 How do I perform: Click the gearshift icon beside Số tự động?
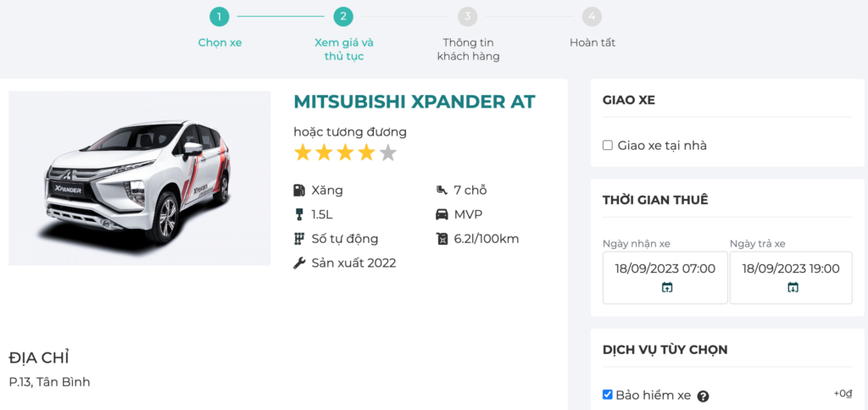[299, 239]
